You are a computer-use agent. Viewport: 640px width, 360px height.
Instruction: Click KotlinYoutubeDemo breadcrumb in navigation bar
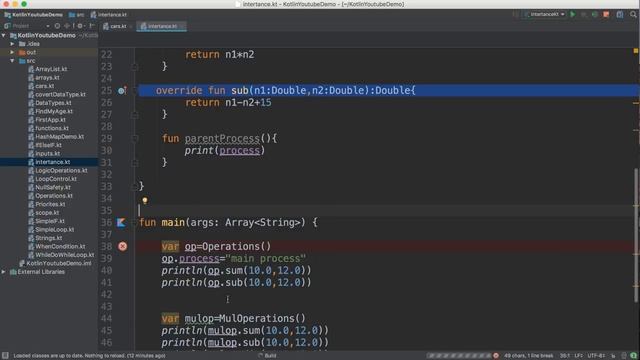pos(33,15)
